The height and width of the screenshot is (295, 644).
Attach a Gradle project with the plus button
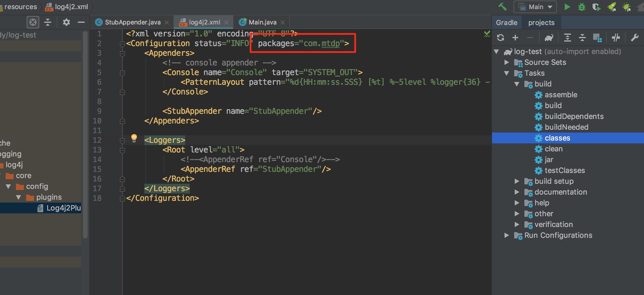tap(515, 37)
